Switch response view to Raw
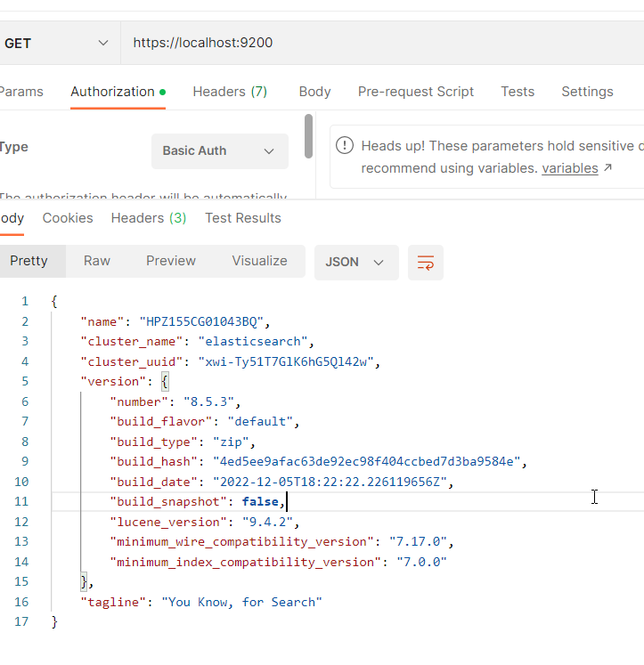 click(97, 261)
